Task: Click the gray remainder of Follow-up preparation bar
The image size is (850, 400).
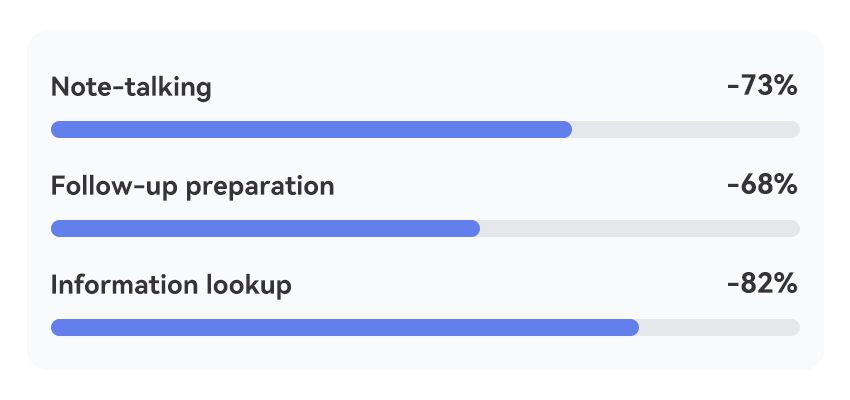Action: [x=640, y=229]
